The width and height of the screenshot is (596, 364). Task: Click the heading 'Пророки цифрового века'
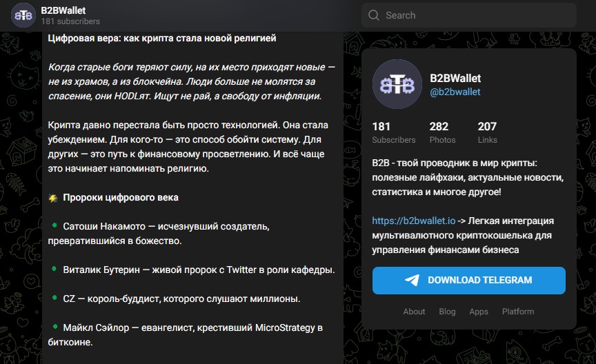[121, 198]
